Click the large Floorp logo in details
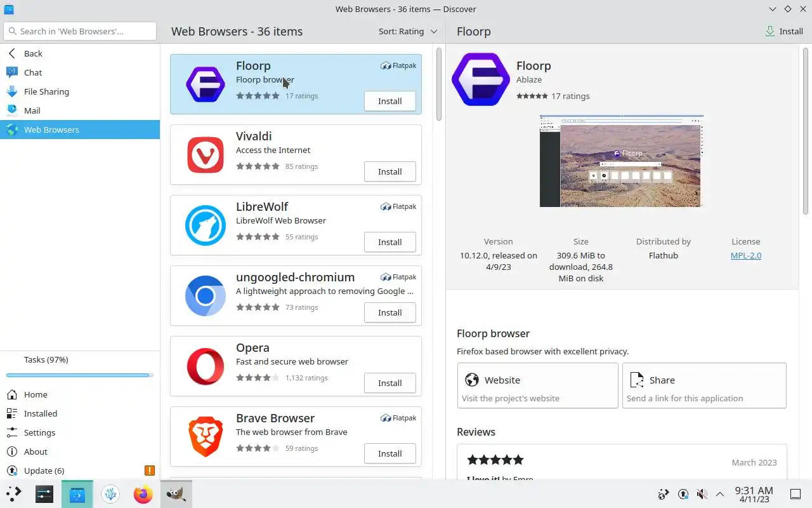This screenshot has height=508, width=812. (481, 79)
